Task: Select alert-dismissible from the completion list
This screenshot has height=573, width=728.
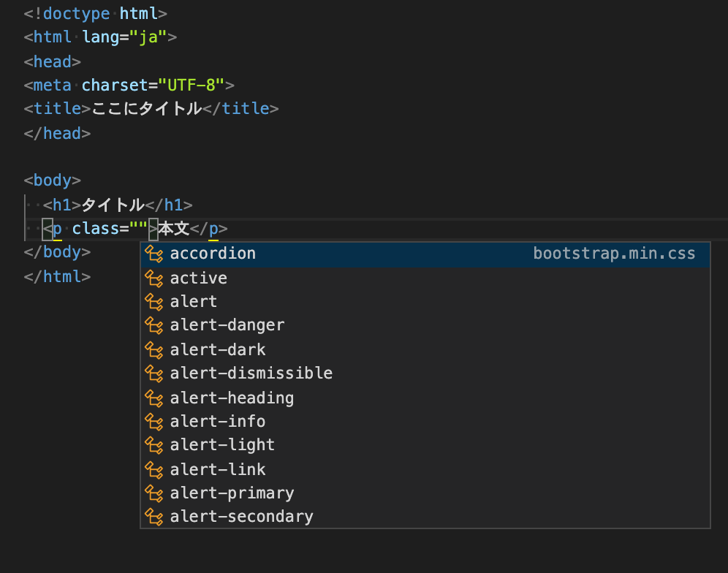Action: click(251, 373)
